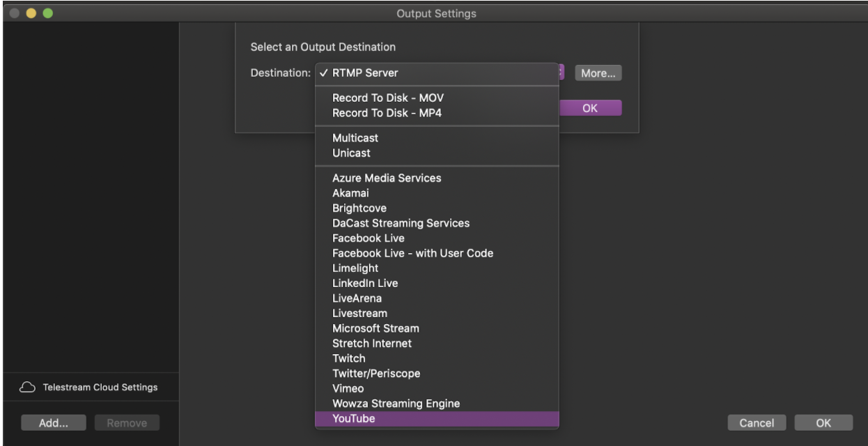Choose Stretch Internet destination
868x446 pixels.
click(x=437, y=343)
